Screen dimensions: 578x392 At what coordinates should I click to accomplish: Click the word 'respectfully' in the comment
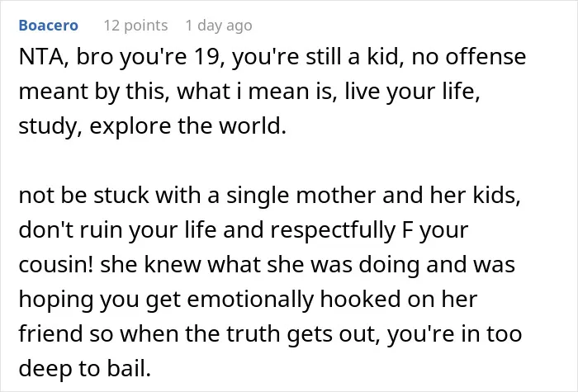(x=333, y=230)
